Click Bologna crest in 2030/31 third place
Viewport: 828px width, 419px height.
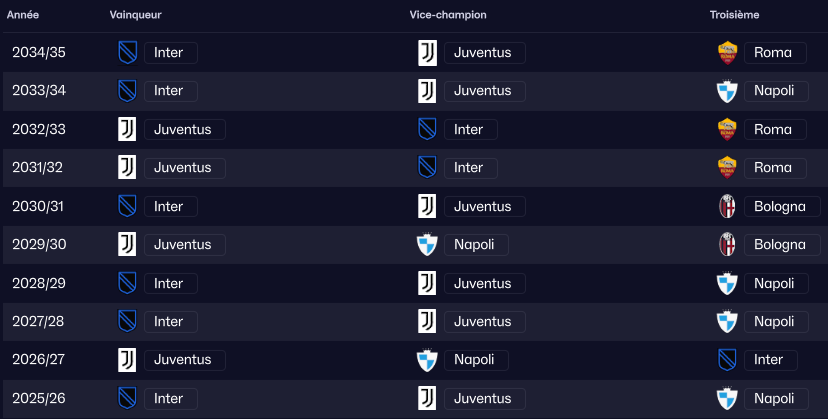pyautogui.click(x=727, y=207)
